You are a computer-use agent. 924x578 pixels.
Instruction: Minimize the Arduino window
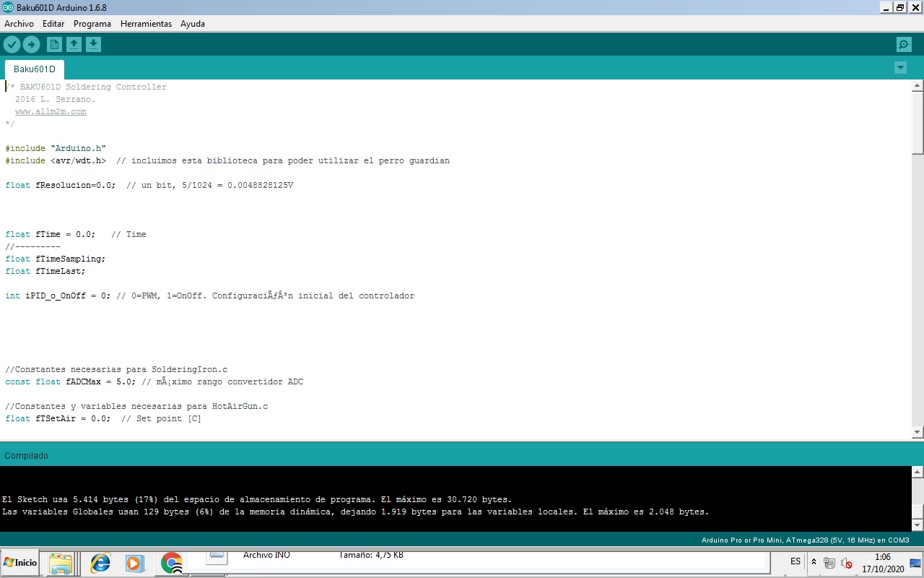[x=886, y=7]
